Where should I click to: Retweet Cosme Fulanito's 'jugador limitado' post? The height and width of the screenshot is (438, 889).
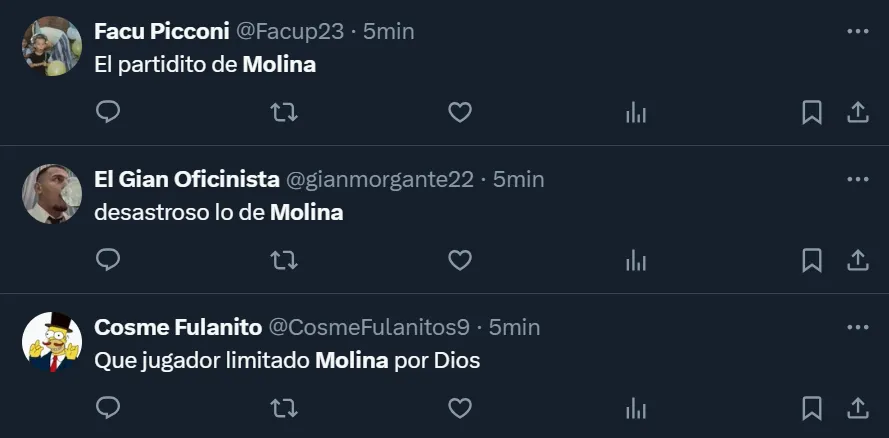[x=284, y=408]
